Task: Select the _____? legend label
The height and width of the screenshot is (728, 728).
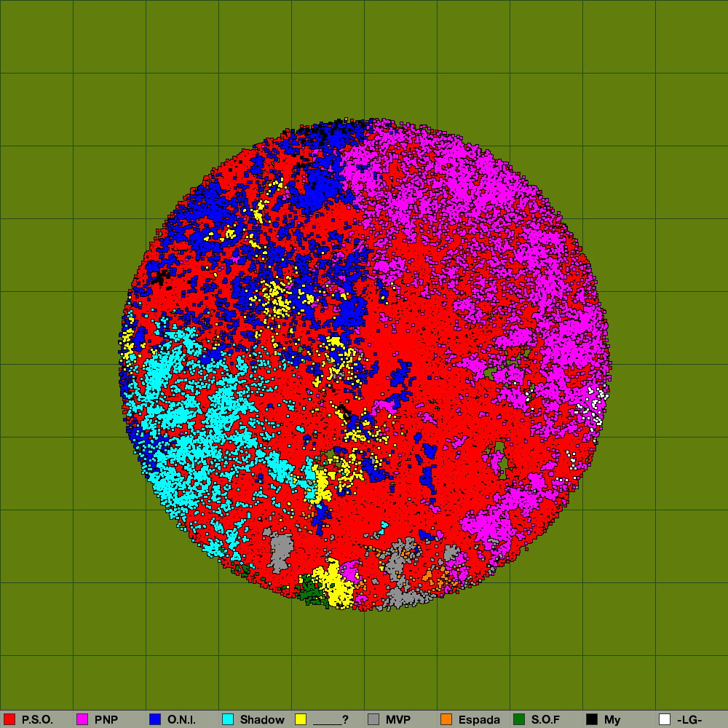Action: (331, 720)
